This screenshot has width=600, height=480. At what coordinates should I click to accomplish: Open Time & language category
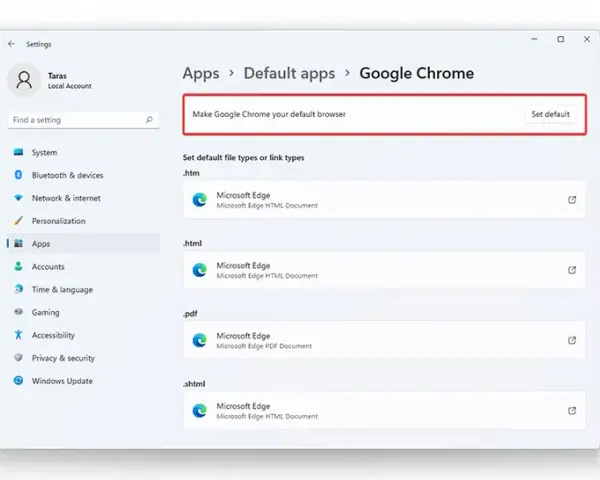click(x=83, y=289)
